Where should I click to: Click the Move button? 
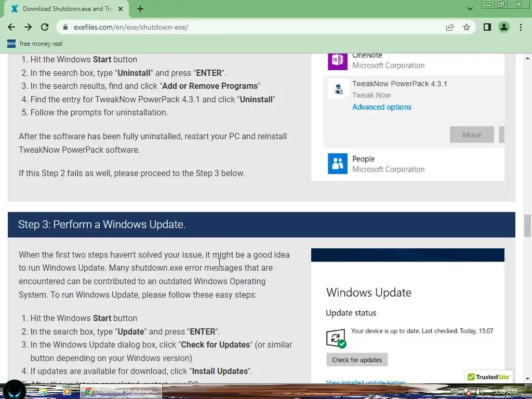pos(472,135)
